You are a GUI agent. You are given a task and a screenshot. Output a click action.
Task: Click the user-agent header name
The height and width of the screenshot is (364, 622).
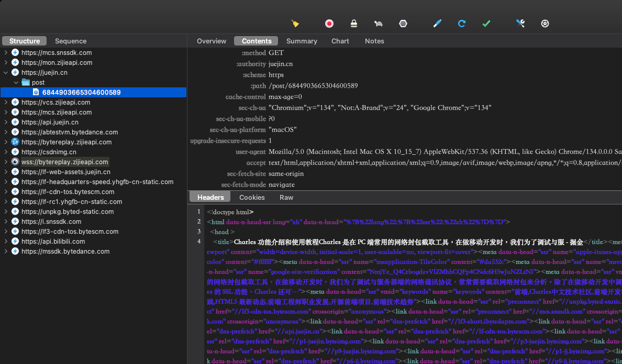[x=250, y=152]
